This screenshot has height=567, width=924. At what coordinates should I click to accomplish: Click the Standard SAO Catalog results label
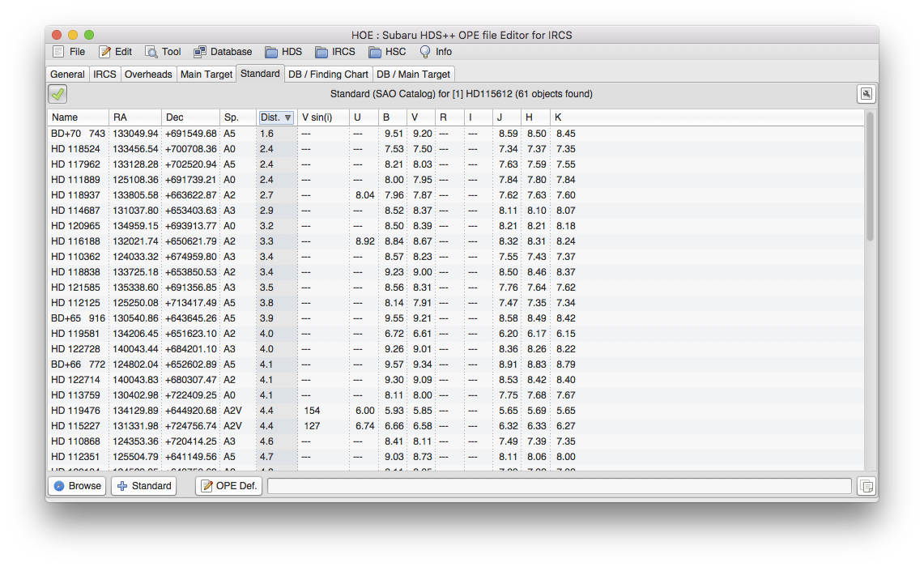[462, 94]
